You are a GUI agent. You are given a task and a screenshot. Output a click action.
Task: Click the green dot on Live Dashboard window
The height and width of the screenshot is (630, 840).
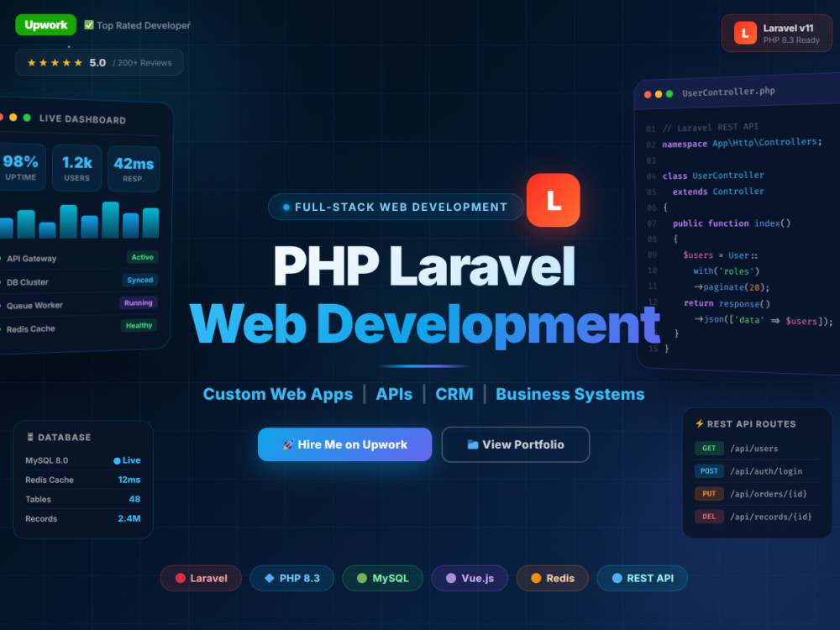click(27, 118)
